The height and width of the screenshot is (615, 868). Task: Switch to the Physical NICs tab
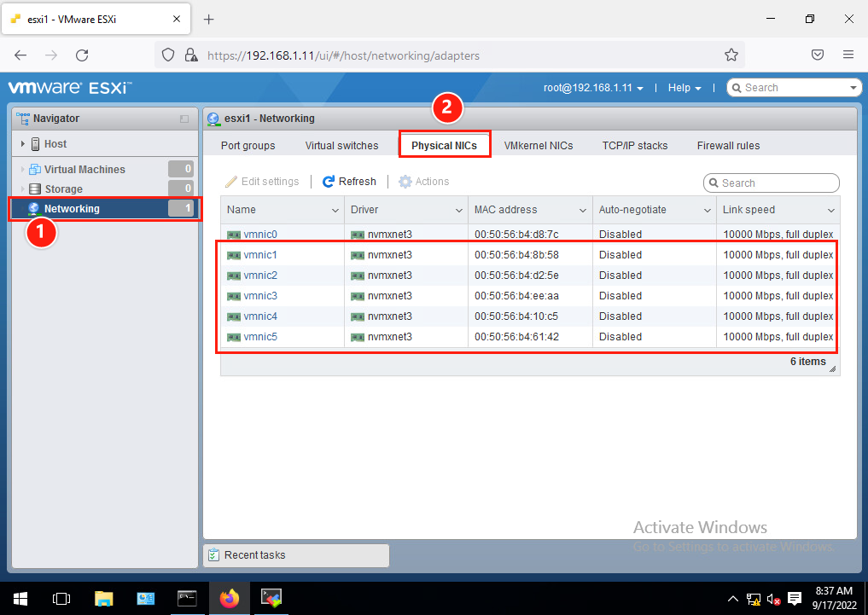tap(445, 145)
